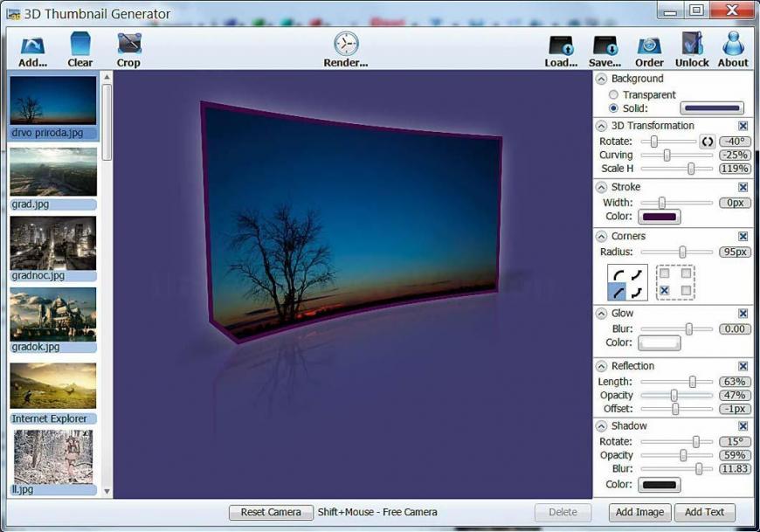Viewport: 760px width, 532px height.
Task: Collapse the Background section
Action: pyautogui.click(x=602, y=79)
